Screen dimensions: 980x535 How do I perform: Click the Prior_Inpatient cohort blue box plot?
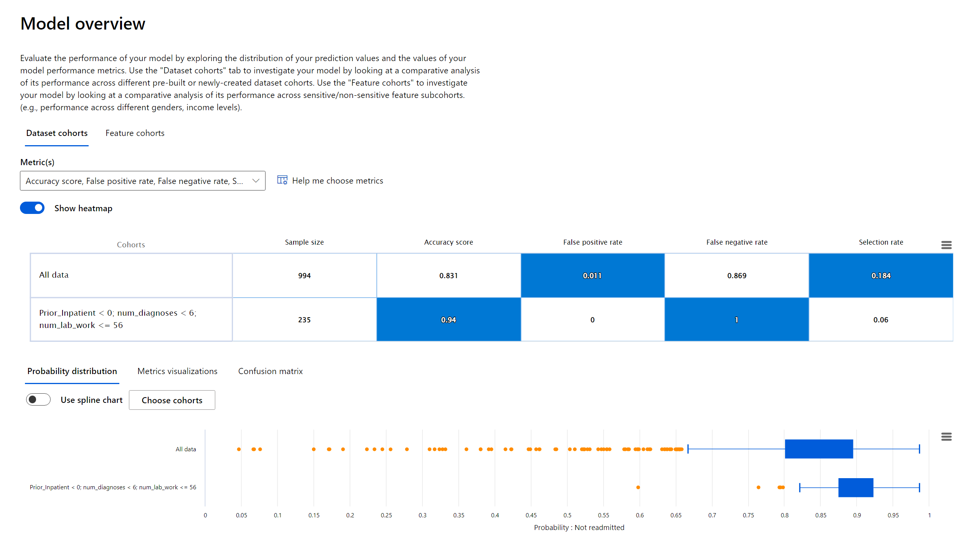coord(855,487)
